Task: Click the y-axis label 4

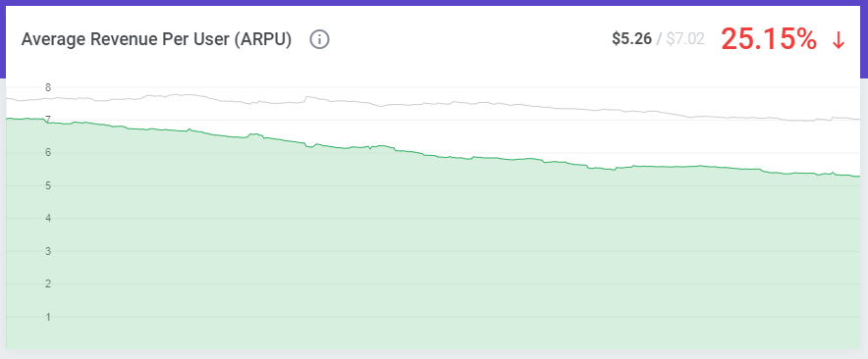Action: 48,219
